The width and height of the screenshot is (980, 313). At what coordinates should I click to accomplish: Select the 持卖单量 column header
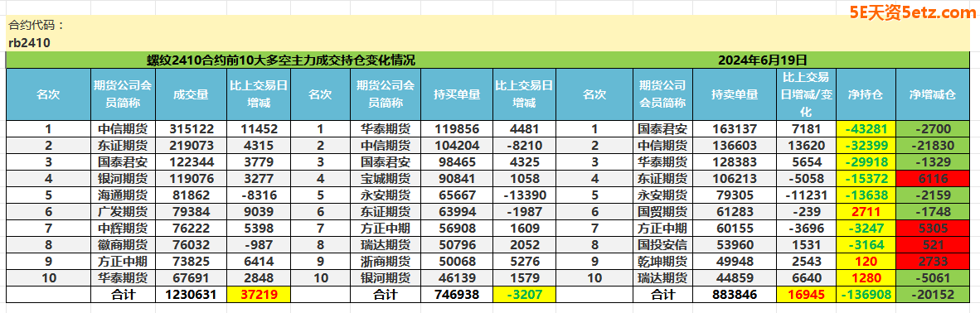tap(735, 94)
